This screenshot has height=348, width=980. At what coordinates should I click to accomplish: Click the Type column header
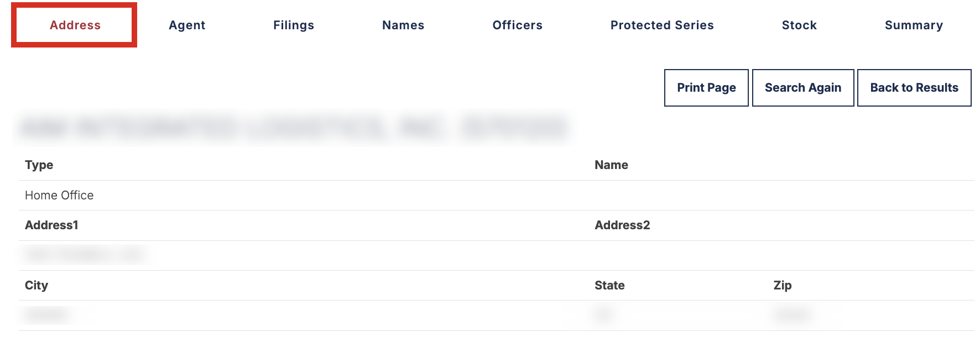click(x=39, y=165)
